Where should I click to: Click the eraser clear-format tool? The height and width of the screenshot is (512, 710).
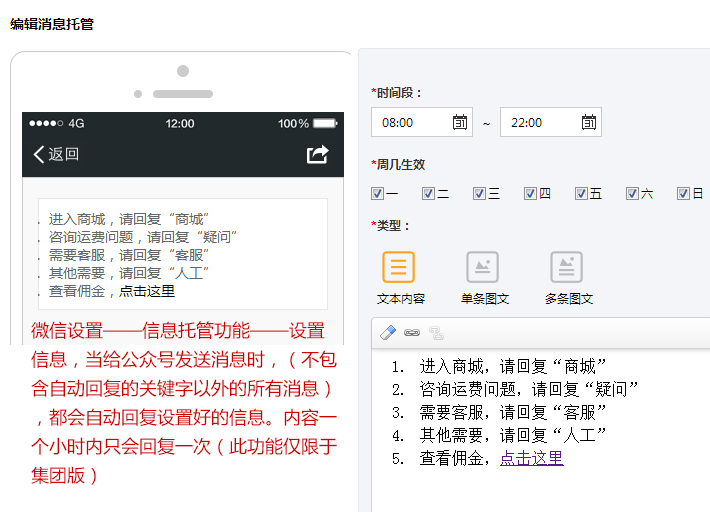(388, 332)
